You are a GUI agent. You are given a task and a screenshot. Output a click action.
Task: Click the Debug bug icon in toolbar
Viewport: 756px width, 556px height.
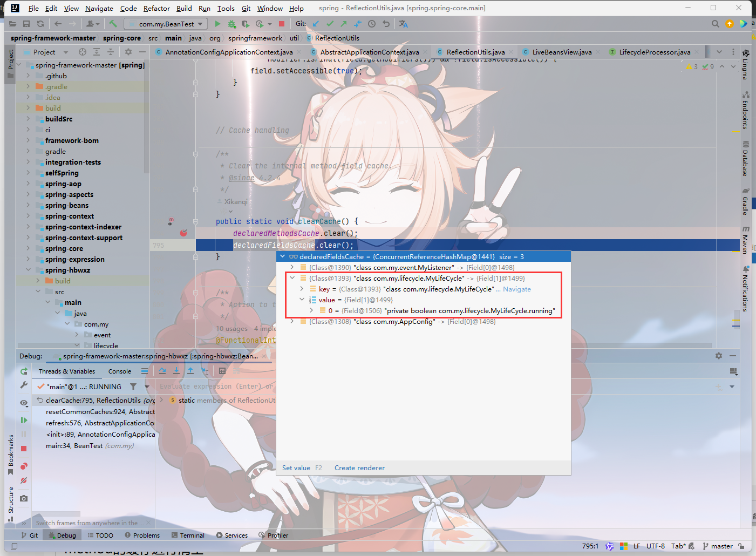click(231, 24)
